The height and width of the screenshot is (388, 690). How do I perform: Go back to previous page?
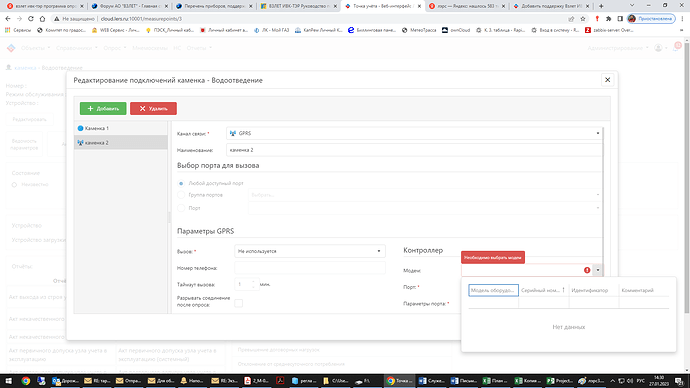(x=8, y=19)
